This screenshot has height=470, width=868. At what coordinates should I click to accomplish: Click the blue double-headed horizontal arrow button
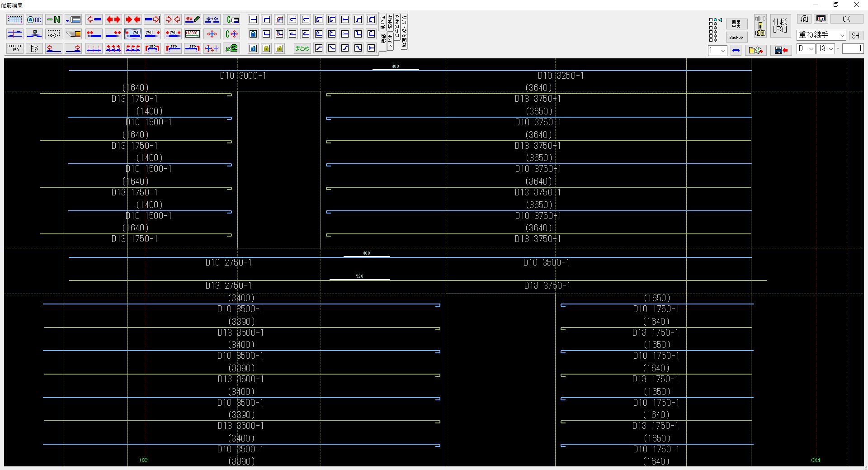(x=736, y=50)
